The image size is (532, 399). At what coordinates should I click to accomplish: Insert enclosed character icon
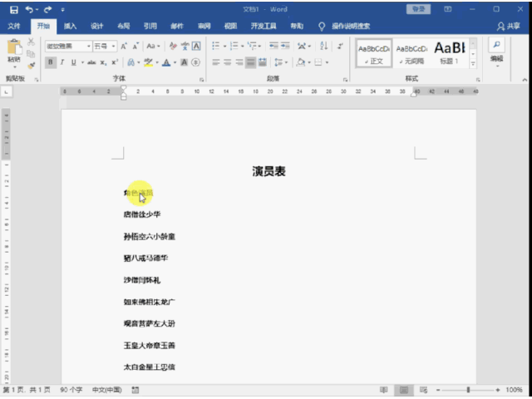click(196, 62)
